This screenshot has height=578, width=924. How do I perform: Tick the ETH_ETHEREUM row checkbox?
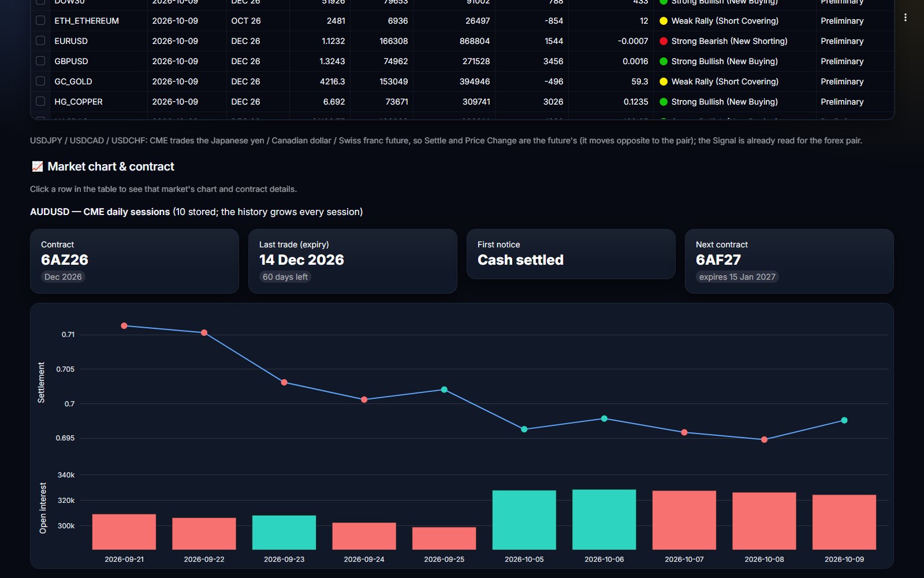point(40,20)
